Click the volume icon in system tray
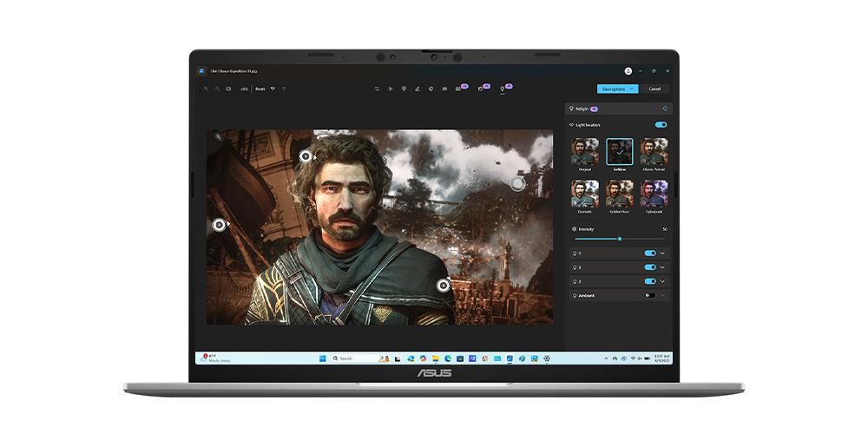The height and width of the screenshot is (434, 868). pyautogui.click(x=640, y=358)
